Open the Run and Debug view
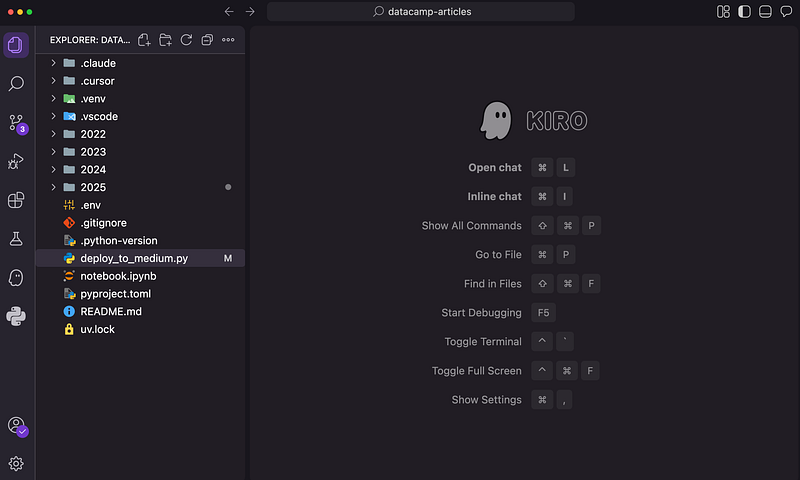800x480 pixels. click(x=16, y=161)
